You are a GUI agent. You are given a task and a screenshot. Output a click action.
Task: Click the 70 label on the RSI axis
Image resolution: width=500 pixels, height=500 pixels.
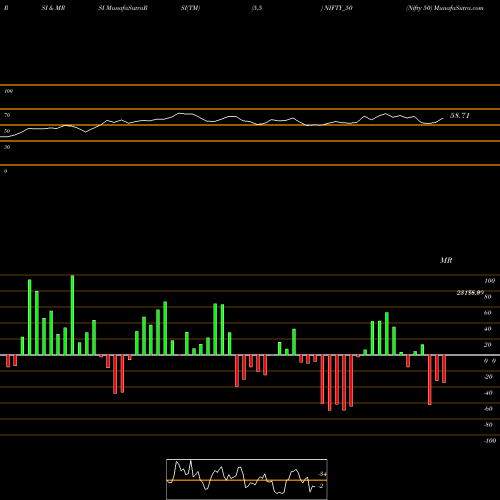coord(7,115)
